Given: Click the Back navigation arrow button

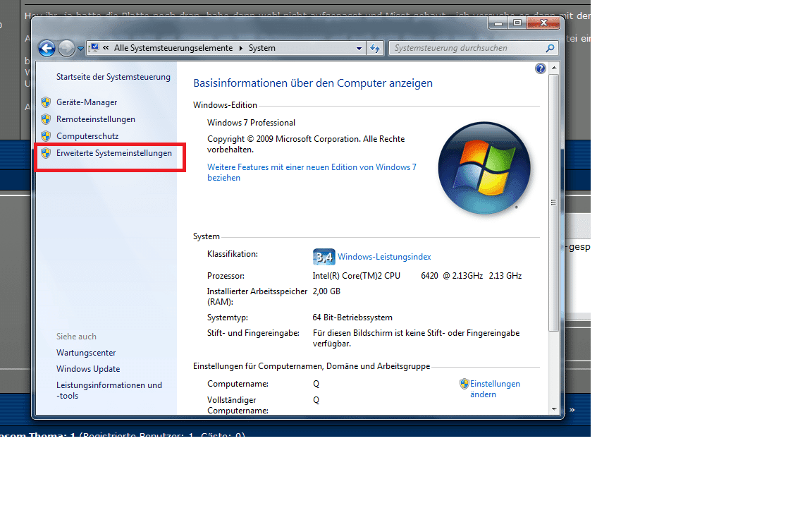Looking at the screenshot, I should [47, 48].
